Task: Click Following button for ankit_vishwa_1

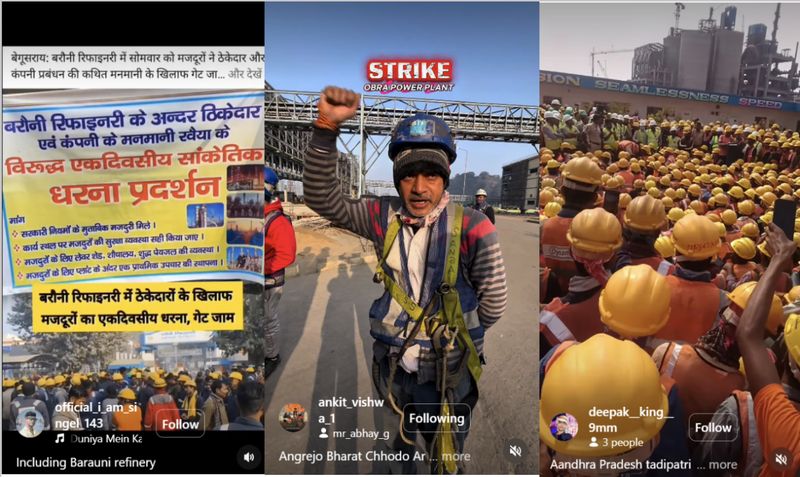Action: point(436,419)
